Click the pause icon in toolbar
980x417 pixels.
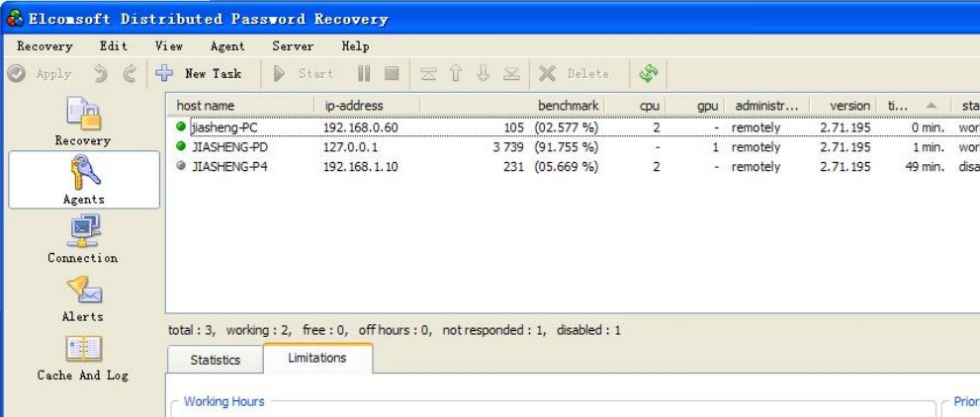[364, 74]
